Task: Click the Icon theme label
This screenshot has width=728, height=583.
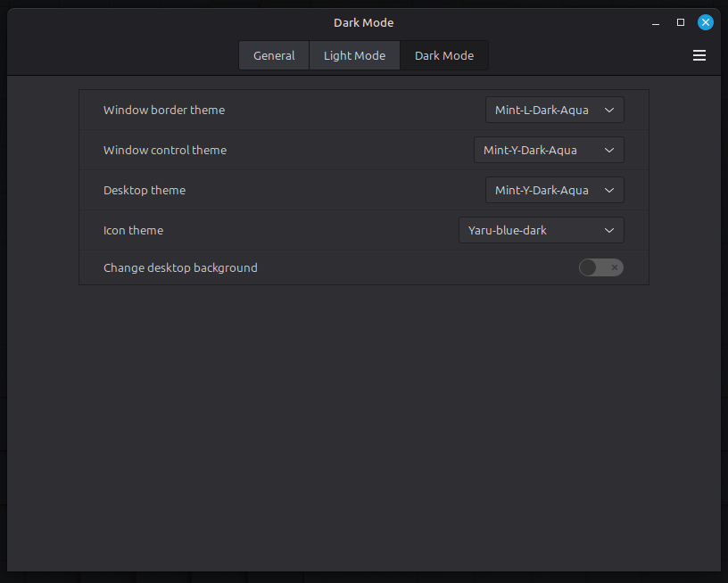Action: (x=133, y=230)
